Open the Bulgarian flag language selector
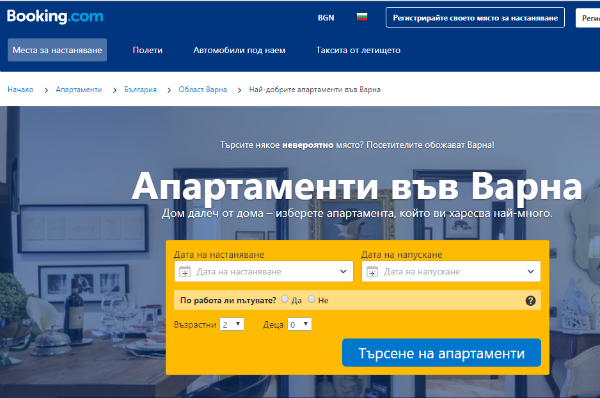The height and width of the screenshot is (398, 600). [x=362, y=17]
